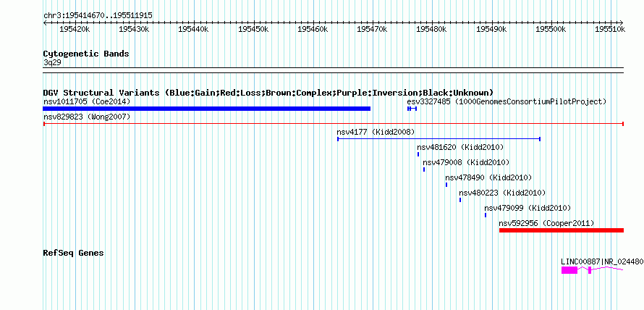This screenshot has width=644, height=310.
Task: Click the nsv592956 red loss bar
Action: coord(562,230)
